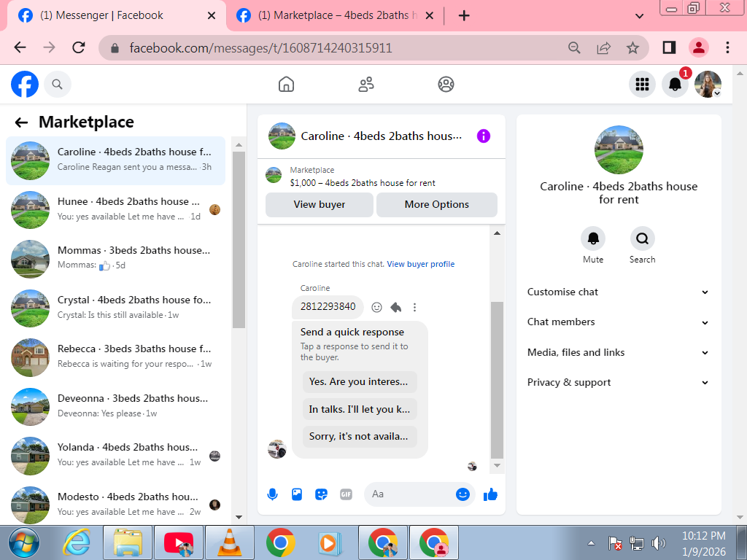The image size is (747, 560).
Task: React to the 2812293840 message with emoji
Action: (x=377, y=307)
